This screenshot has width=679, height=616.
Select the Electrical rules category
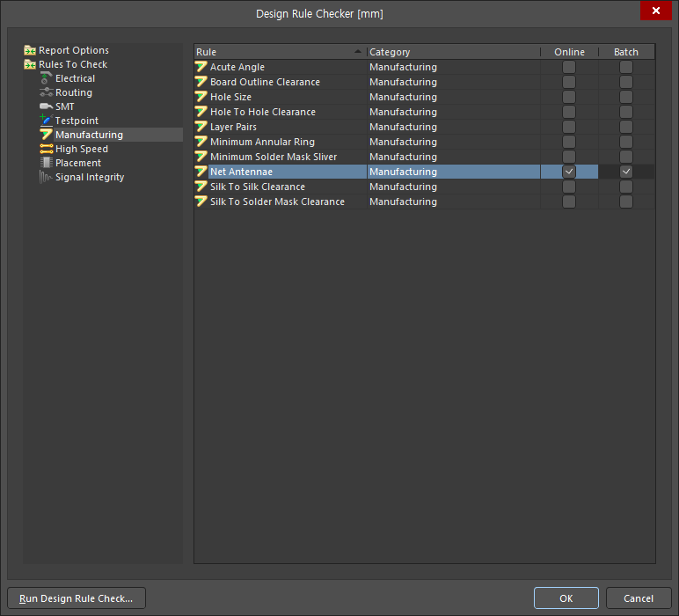[x=75, y=78]
